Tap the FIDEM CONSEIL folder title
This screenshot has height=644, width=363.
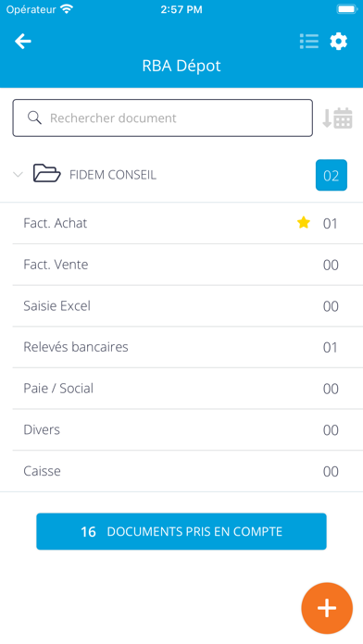[x=113, y=175]
